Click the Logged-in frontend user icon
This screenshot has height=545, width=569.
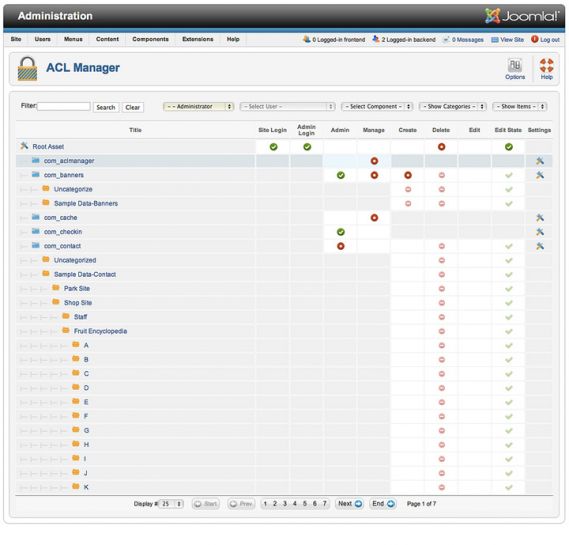[x=307, y=39]
